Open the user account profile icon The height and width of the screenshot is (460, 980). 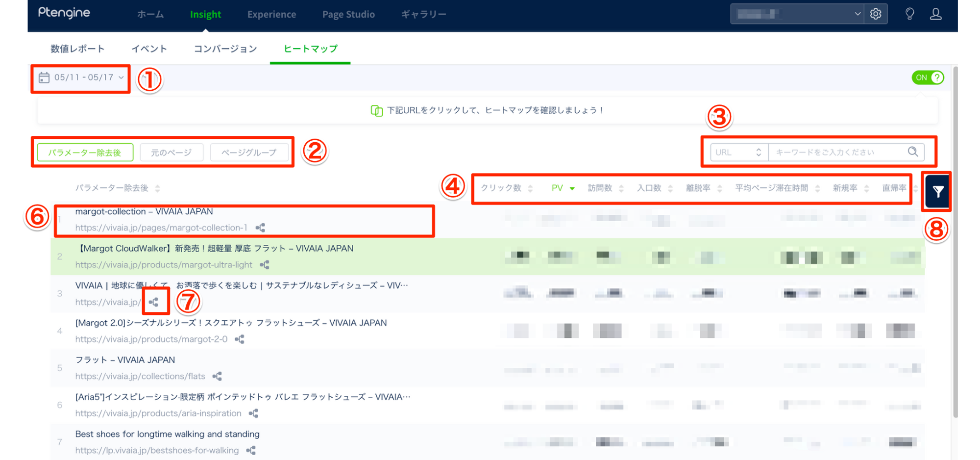[x=936, y=14]
